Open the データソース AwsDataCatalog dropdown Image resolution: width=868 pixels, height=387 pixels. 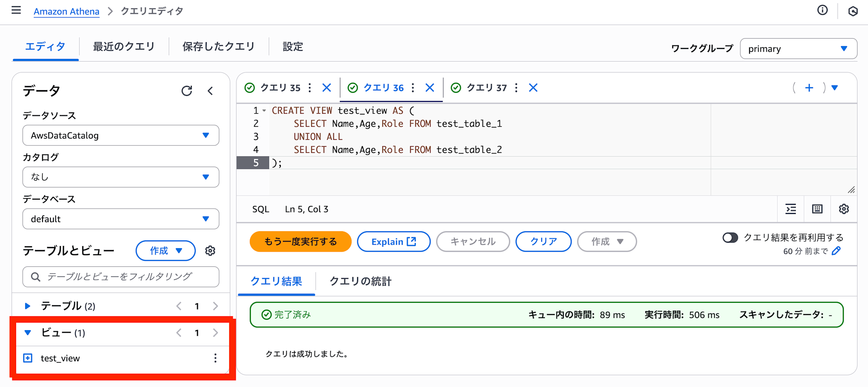click(x=121, y=135)
